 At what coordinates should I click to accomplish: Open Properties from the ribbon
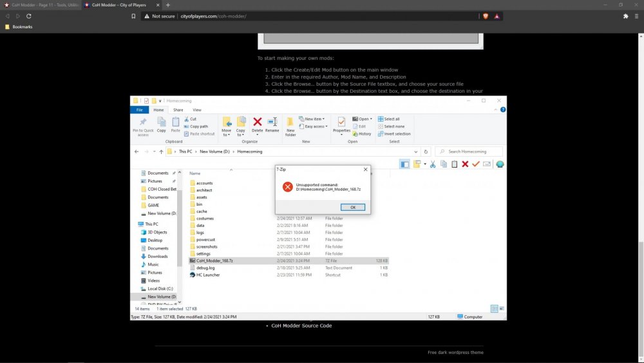pyautogui.click(x=341, y=124)
